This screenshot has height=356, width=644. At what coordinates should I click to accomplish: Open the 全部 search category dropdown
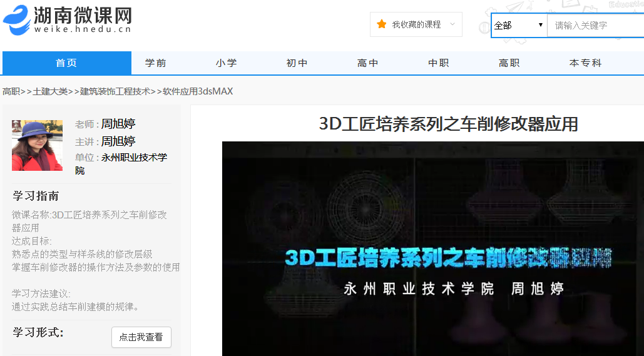click(519, 26)
